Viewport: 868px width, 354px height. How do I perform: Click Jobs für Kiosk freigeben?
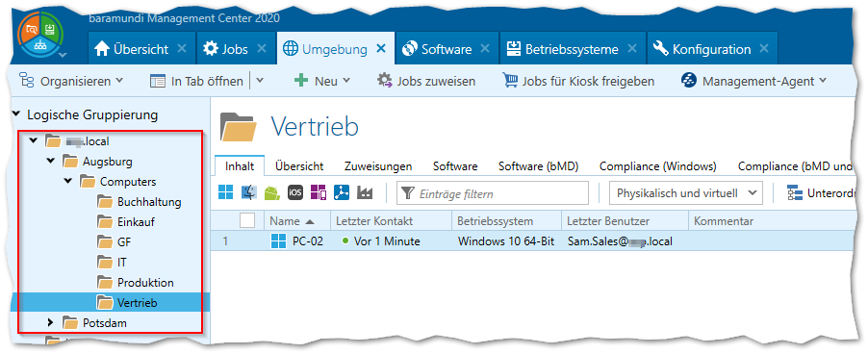coord(578,82)
